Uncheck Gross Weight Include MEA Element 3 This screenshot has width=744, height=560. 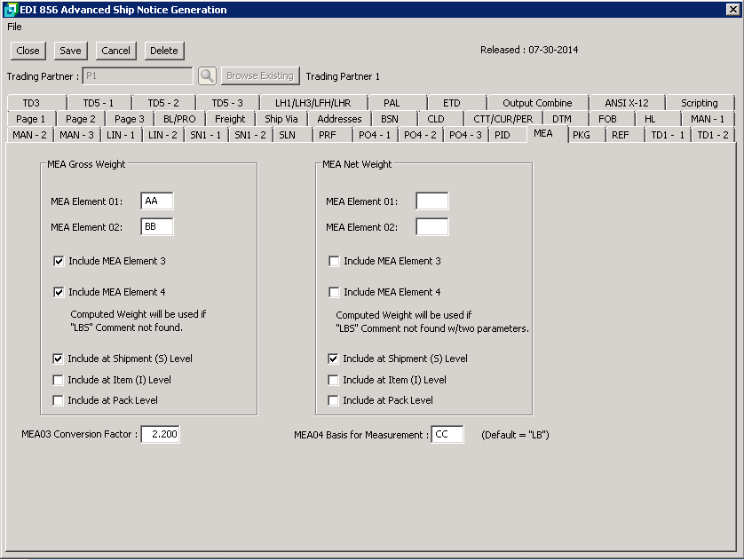tap(59, 262)
